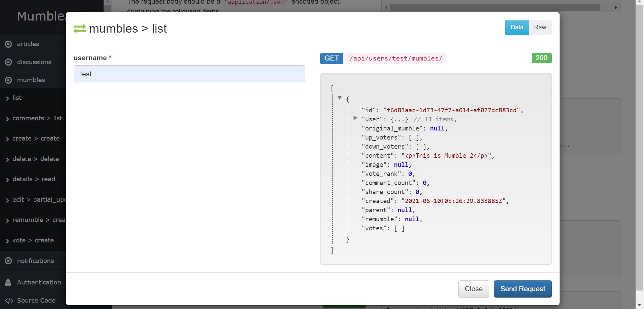Click the "down_voters" empty array entry
Screen dimensions: 644x309
pos(395,147)
